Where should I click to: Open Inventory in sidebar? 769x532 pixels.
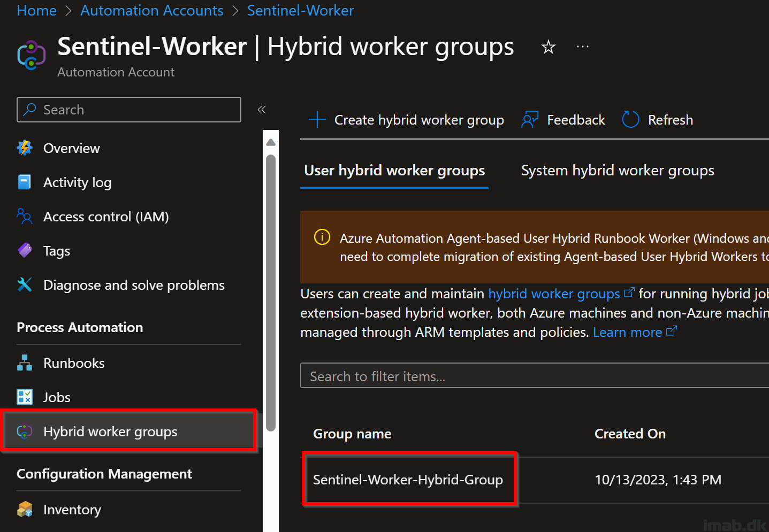point(72,510)
